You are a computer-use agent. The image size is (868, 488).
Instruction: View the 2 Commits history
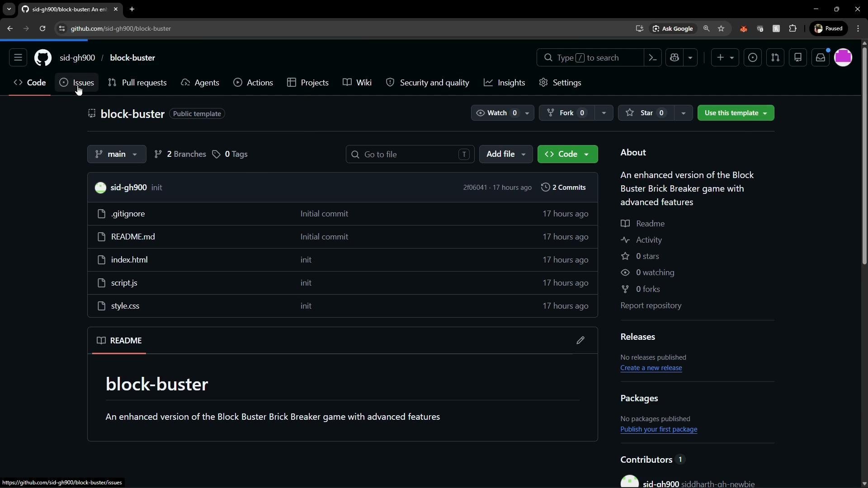pyautogui.click(x=563, y=188)
